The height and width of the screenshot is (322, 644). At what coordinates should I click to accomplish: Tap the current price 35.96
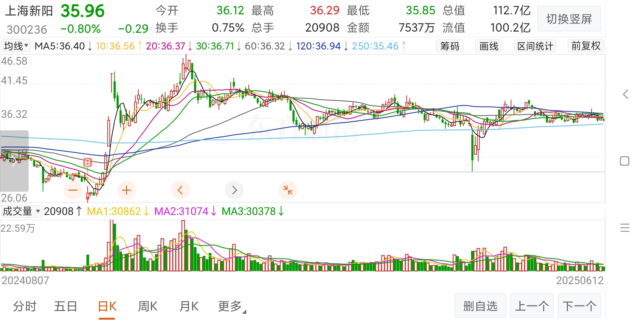coord(83,11)
